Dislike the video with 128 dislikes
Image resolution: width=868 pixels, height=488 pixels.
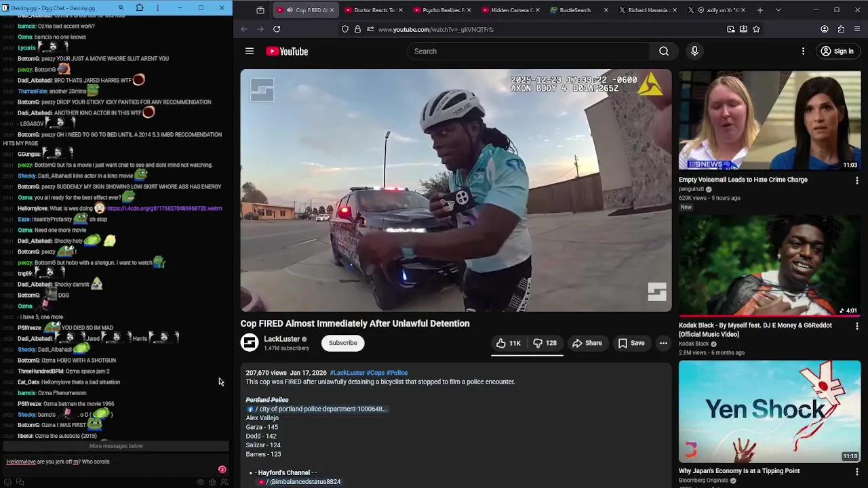545,343
